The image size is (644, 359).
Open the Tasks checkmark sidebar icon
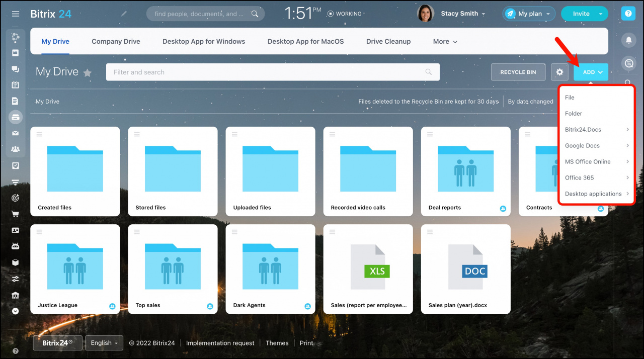click(16, 165)
